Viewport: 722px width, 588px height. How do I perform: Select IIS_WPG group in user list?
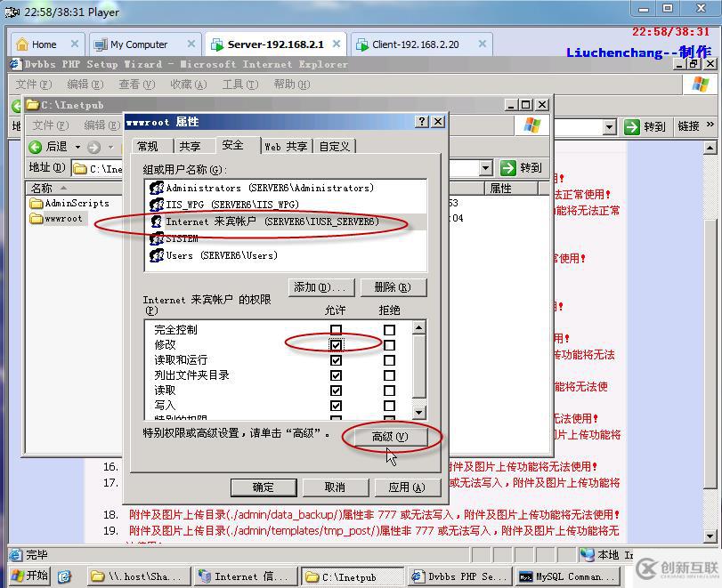[x=286, y=205]
